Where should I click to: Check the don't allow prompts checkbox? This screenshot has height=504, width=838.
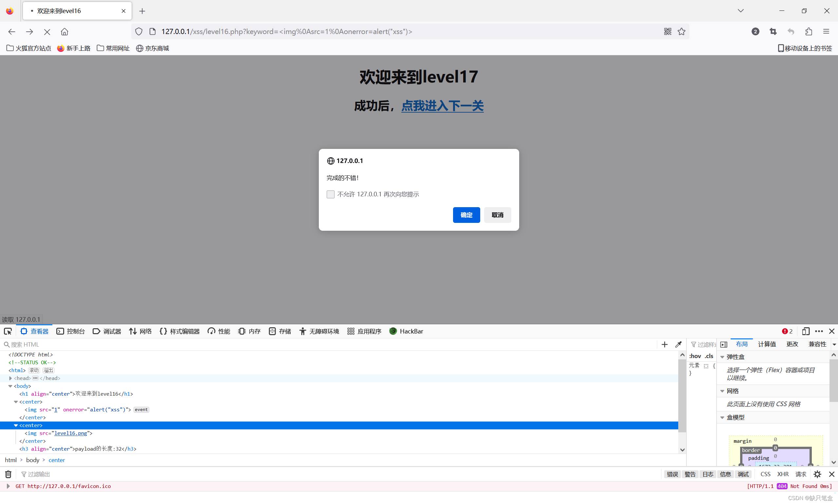point(331,194)
